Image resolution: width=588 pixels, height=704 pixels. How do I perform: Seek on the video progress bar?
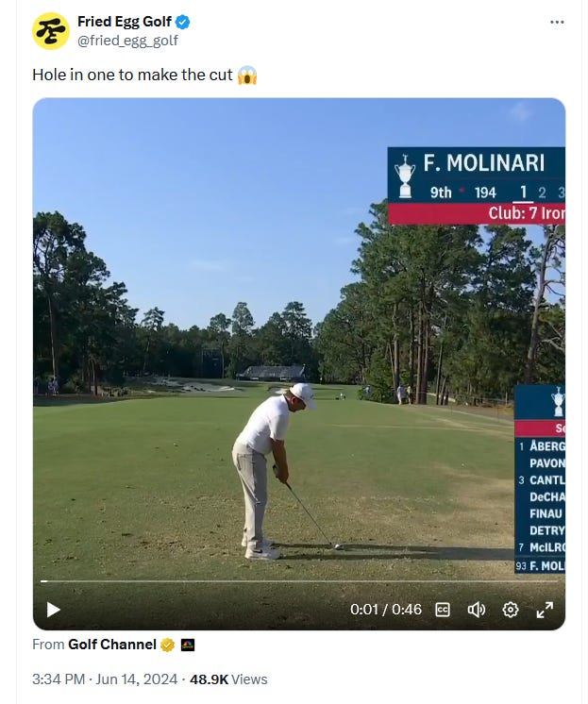click(x=298, y=581)
